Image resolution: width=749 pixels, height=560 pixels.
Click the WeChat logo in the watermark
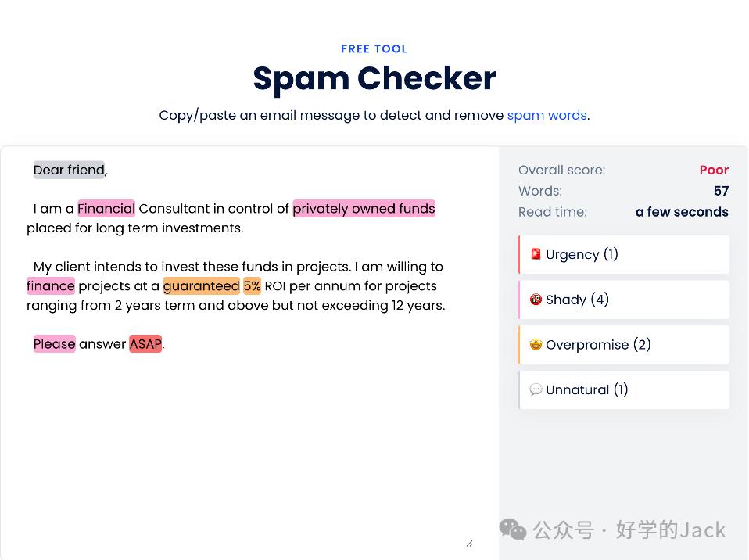[x=513, y=529]
